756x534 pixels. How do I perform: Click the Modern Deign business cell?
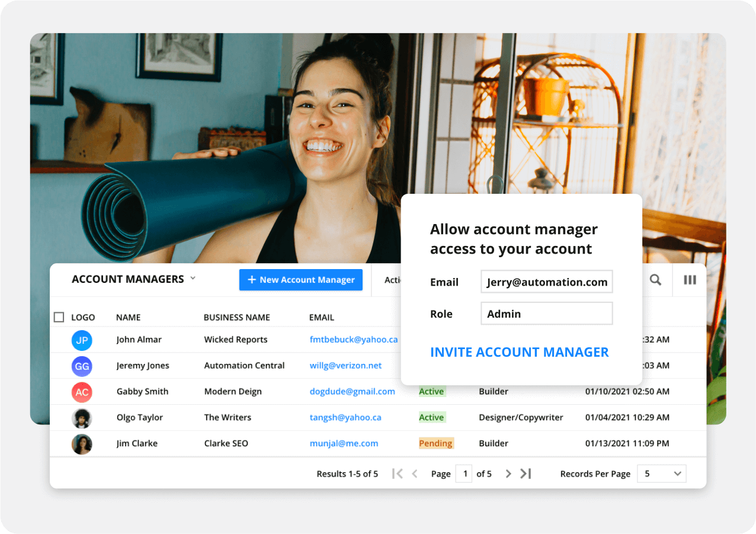233,392
